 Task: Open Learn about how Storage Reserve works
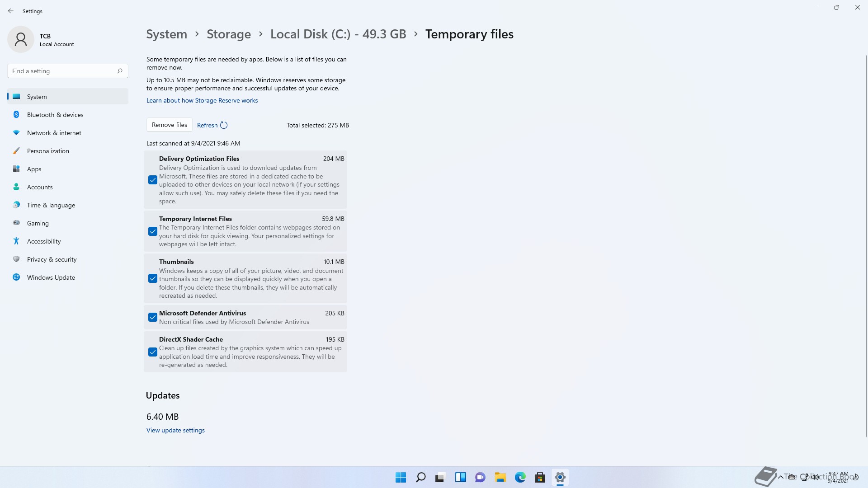202,100
